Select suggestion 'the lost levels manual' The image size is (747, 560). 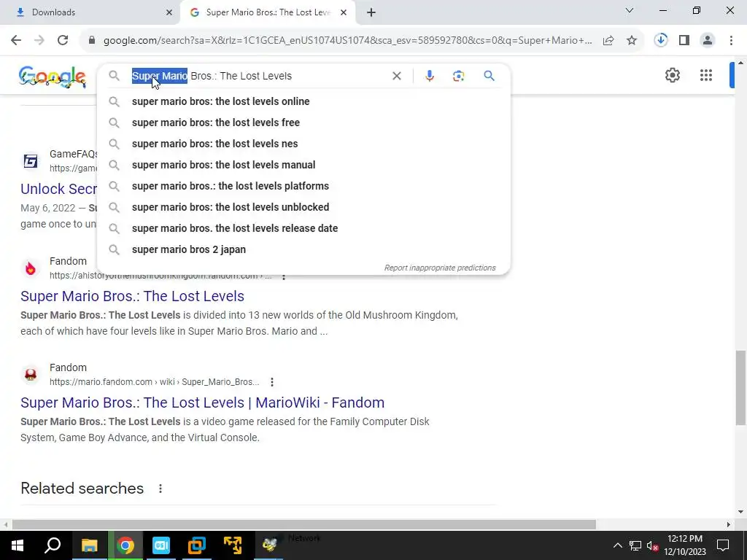pos(303,165)
